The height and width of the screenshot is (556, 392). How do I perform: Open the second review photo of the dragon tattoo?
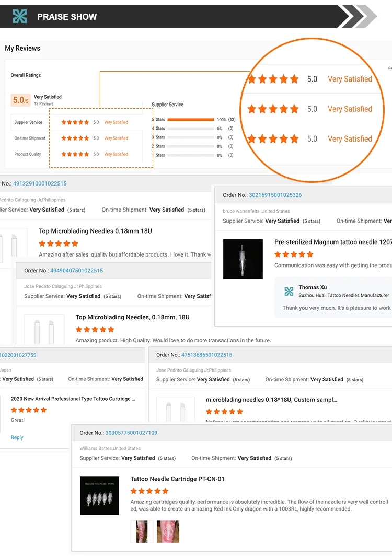click(x=168, y=532)
